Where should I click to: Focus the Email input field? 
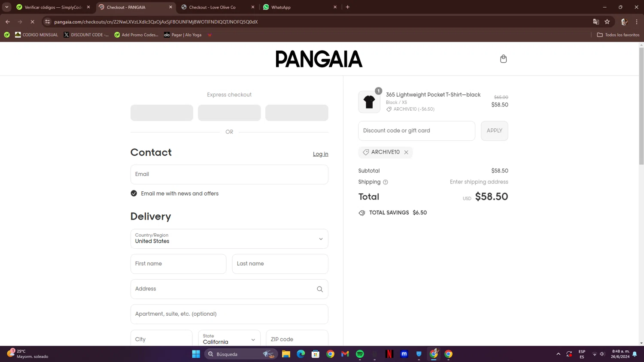(229, 175)
